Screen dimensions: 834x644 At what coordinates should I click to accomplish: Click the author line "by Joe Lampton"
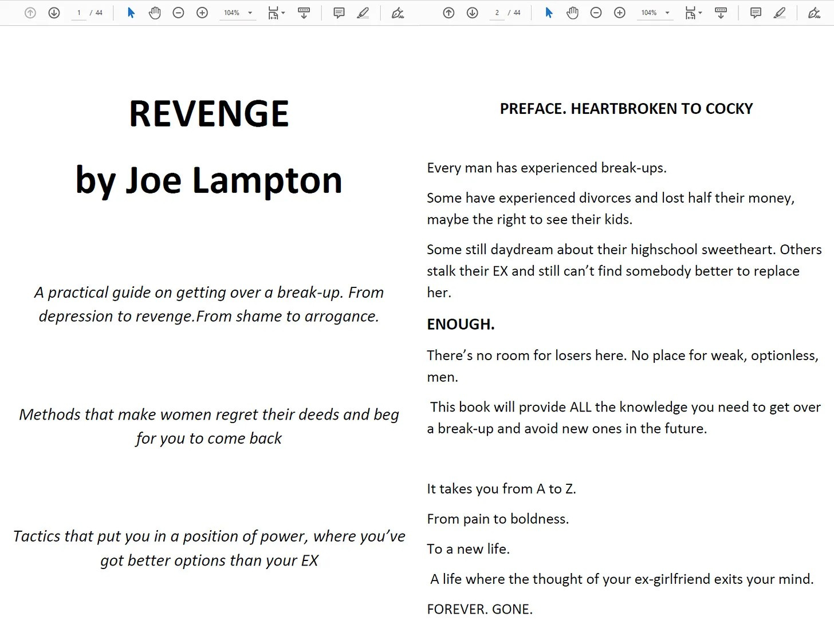click(209, 180)
